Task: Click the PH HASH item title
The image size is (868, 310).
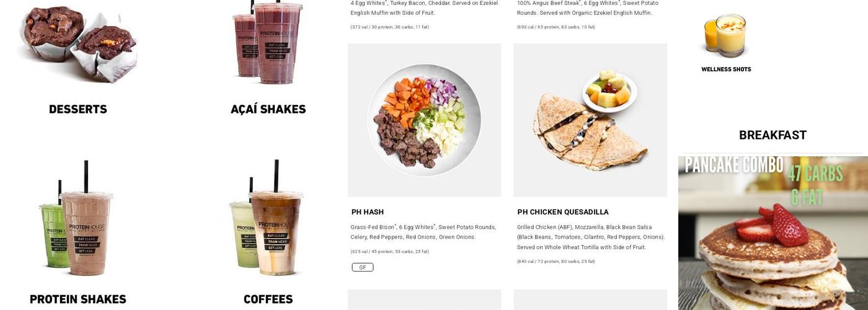Action: pos(368,212)
